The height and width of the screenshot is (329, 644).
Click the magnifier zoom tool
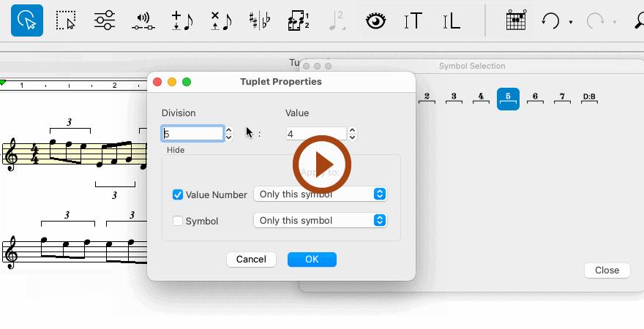(x=639, y=20)
